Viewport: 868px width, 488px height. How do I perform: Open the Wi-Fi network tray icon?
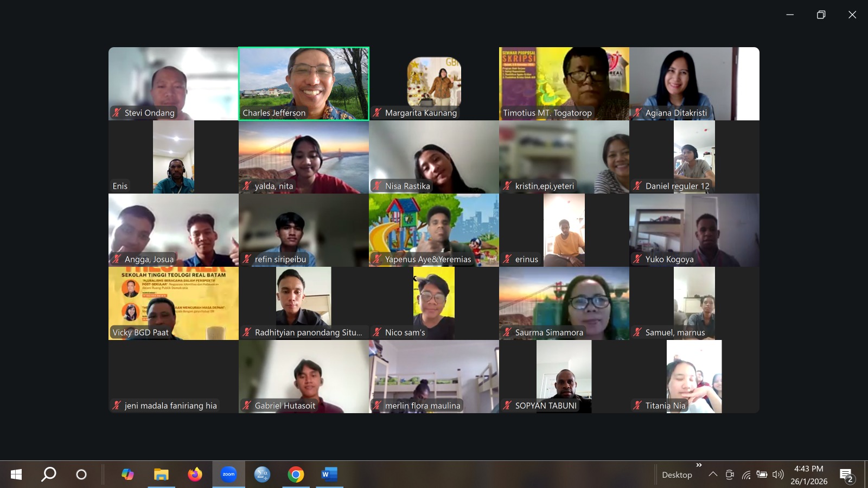746,475
